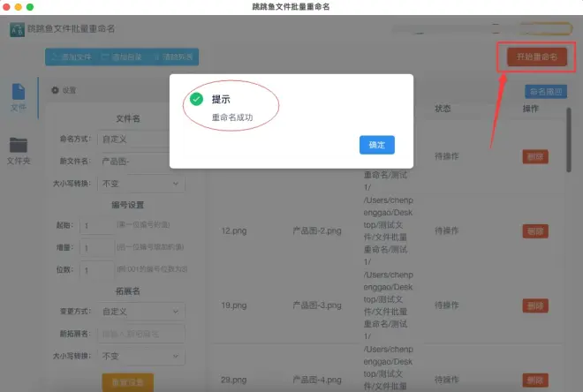Screen dimensions: 583x392
Task: Click the 添加目录 add directory button
Action: 122,57
